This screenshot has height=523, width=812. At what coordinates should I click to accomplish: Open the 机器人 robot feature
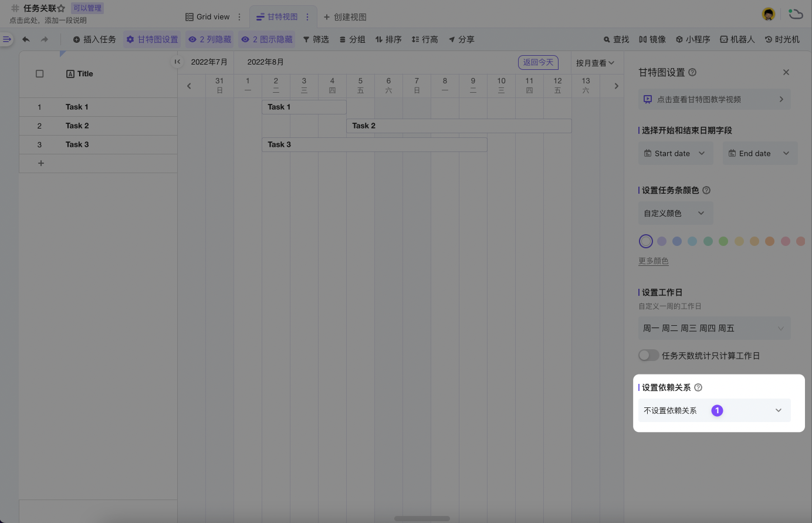[737, 39]
